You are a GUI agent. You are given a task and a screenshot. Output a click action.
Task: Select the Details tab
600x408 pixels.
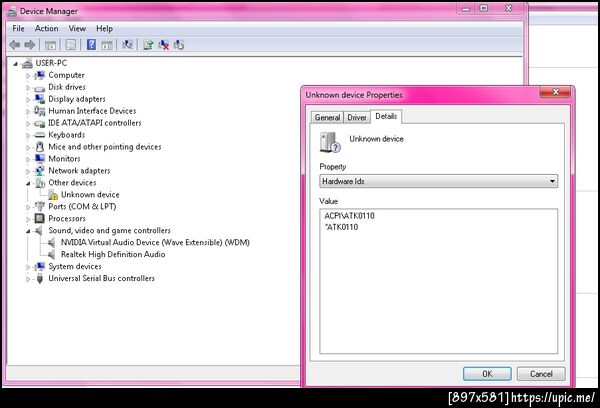click(386, 116)
